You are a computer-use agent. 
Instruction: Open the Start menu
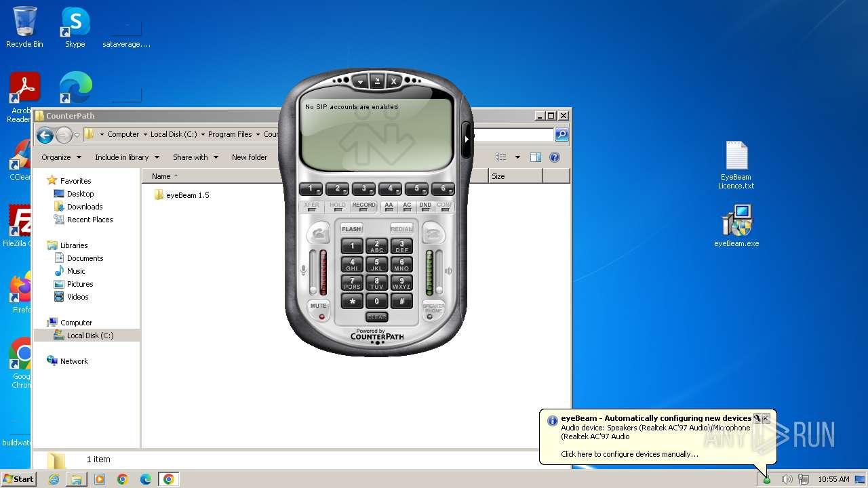(18, 479)
